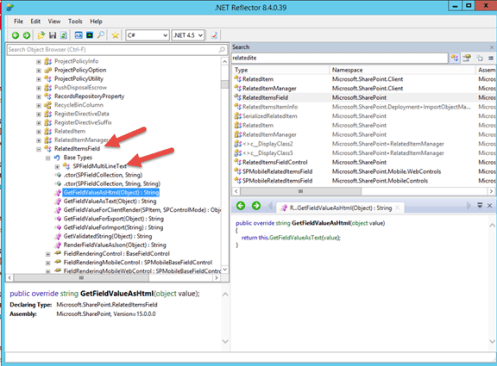Select RelatedItemsField in search results

click(265, 98)
